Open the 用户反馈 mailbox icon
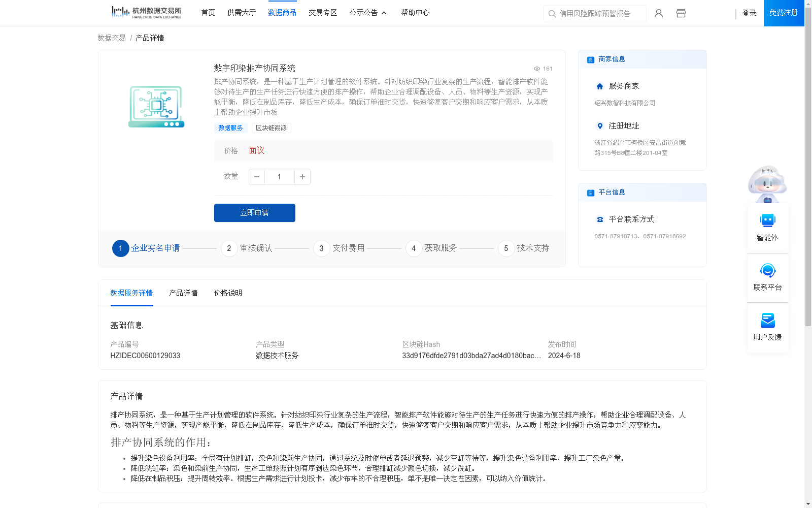The height and width of the screenshot is (508, 812). [x=768, y=320]
